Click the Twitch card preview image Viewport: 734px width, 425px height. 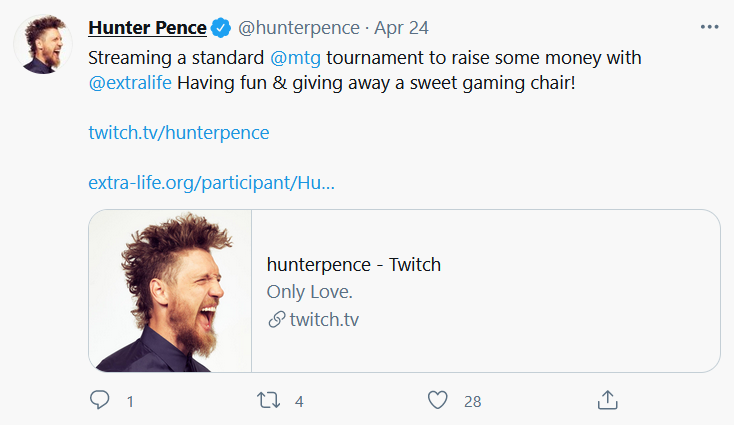(x=170, y=291)
